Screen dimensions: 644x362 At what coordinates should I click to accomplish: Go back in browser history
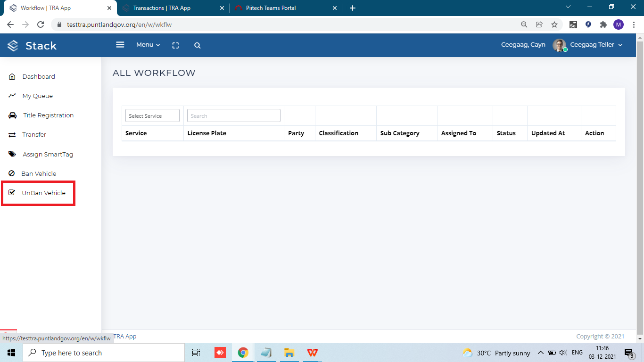(10, 25)
